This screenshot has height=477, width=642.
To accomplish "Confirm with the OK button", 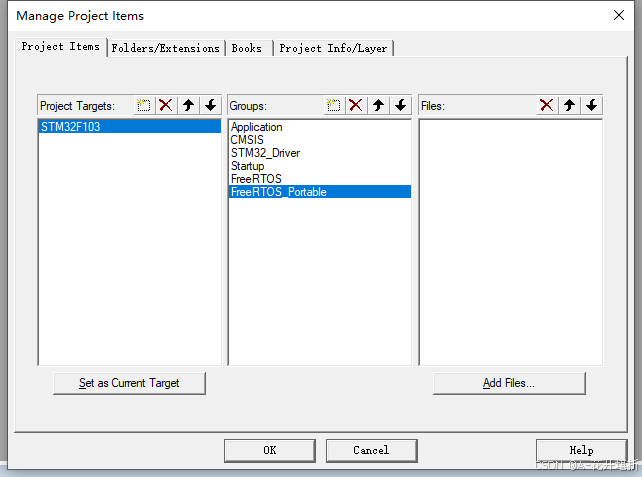I will [x=270, y=450].
